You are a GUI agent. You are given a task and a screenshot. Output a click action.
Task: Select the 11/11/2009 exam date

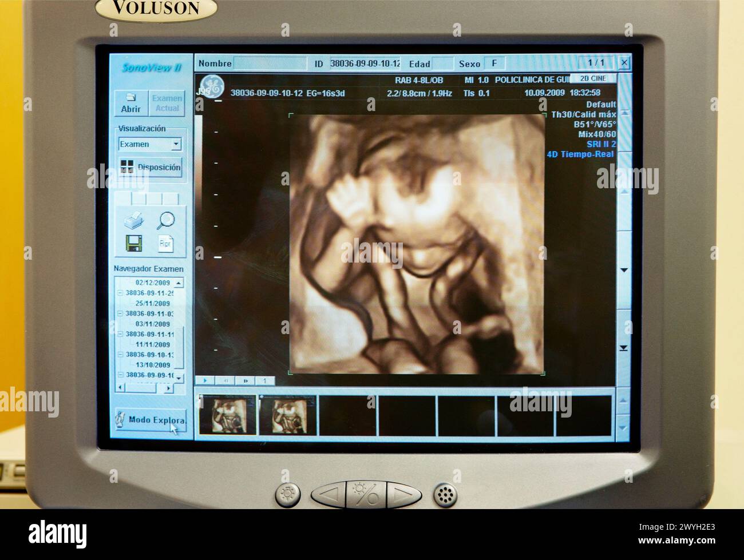pyautogui.click(x=153, y=344)
